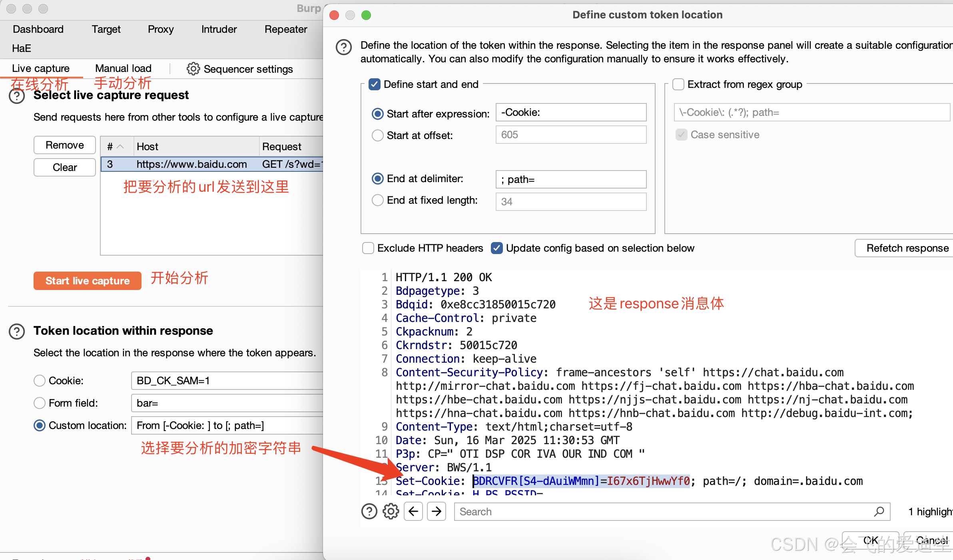
Task: Click response viewer help icon beside search
Action: 369,512
